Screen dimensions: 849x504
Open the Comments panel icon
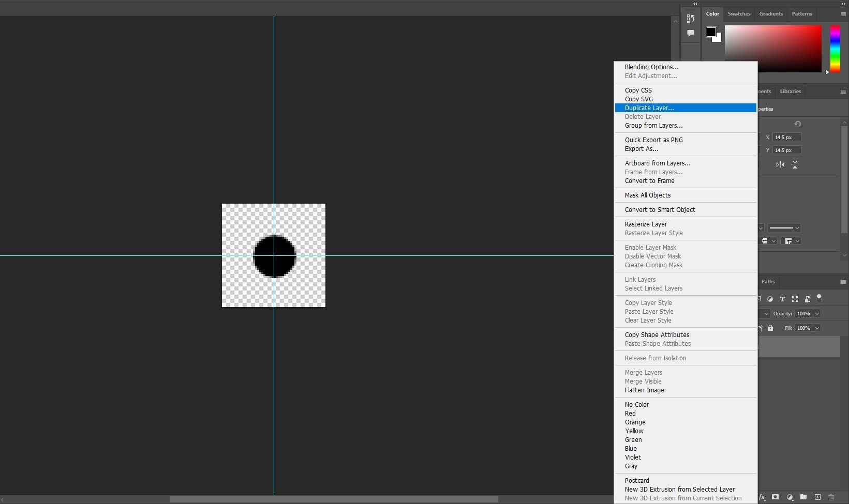tap(690, 33)
